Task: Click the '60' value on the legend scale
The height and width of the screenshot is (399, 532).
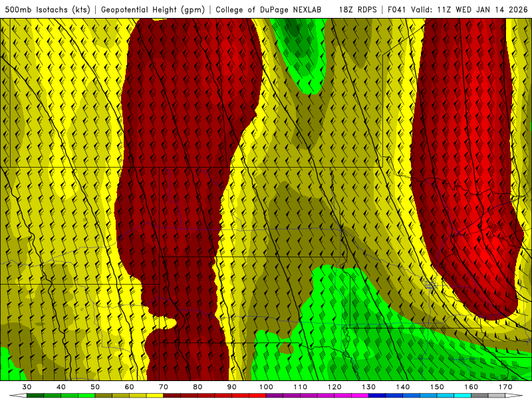Action: 129,387
